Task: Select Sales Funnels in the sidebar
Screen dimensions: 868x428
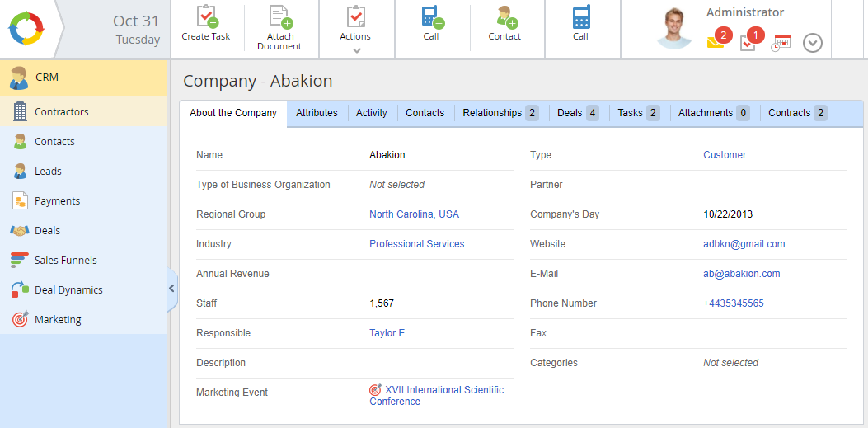Action: [x=65, y=261]
